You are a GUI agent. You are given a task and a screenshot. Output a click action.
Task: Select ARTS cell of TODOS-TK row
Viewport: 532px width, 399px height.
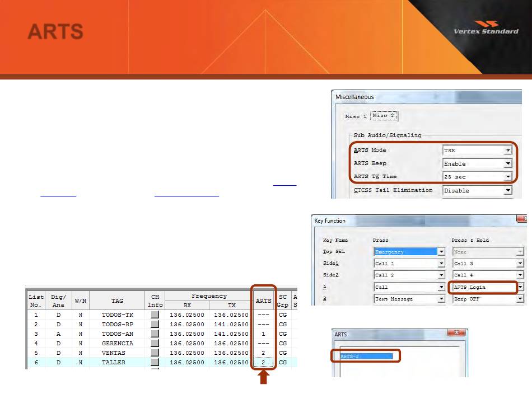[263, 315]
